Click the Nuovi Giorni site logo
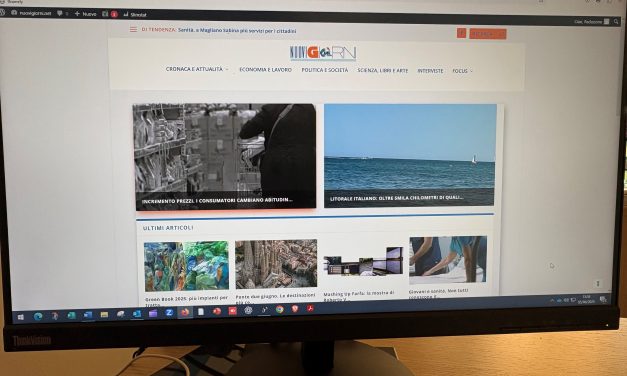 [323, 53]
